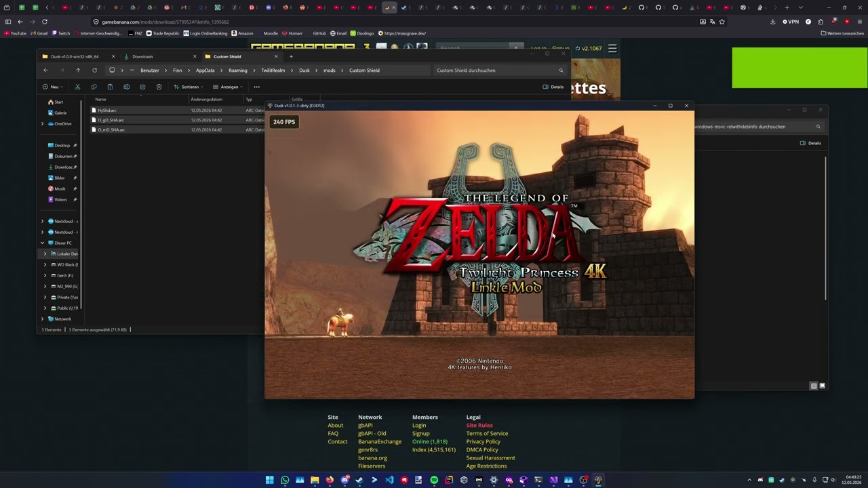Toggle the Details pane in Custom Shield window
This screenshot has height=488, width=868.
[553, 87]
